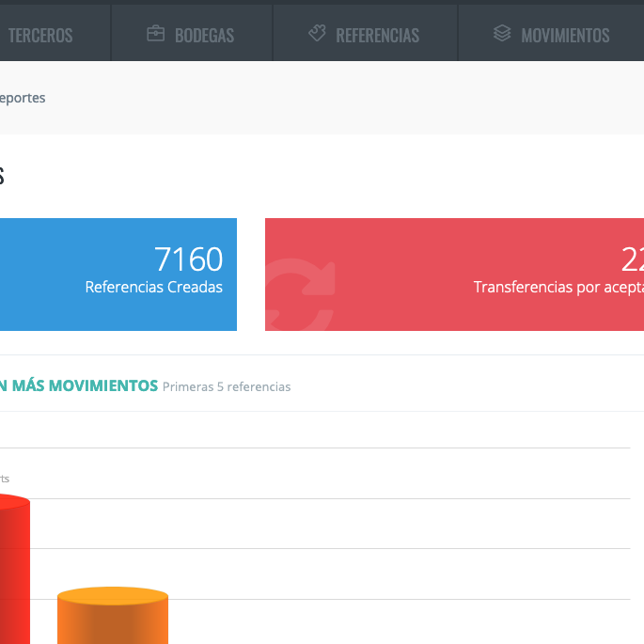Image resolution: width=644 pixels, height=644 pixels.
Task: Open Transferencias por aceptar label
Action: coord(558,288)
